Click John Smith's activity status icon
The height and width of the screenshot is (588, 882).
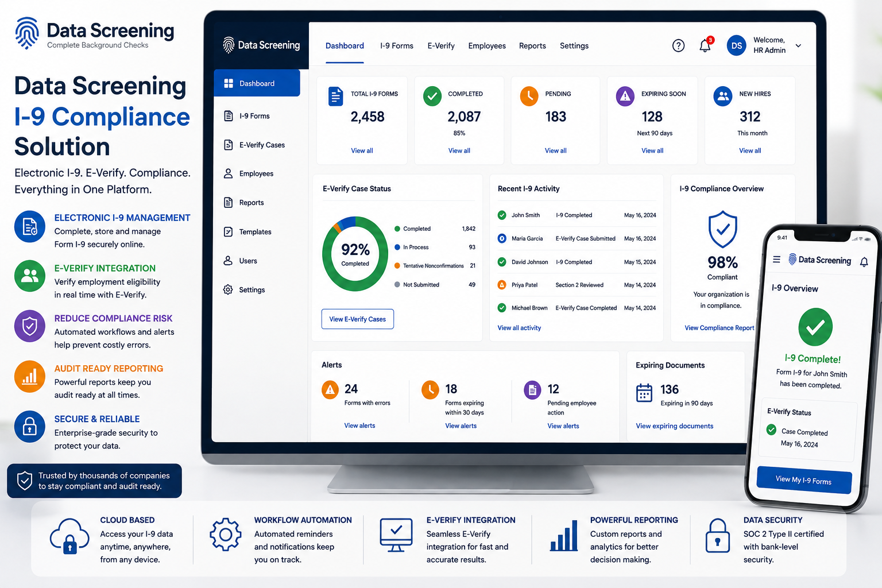(x=502, y=215)
